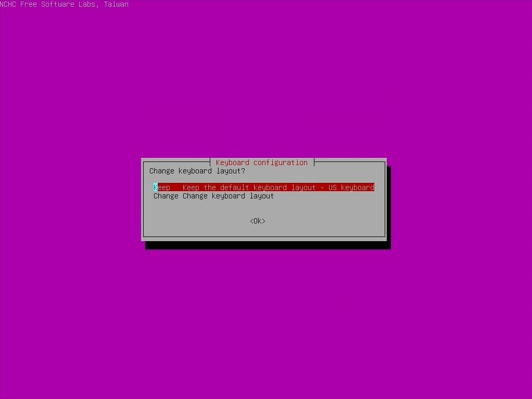Click the 'Keep the default keyboard layout' description

[x=249, y=188]
